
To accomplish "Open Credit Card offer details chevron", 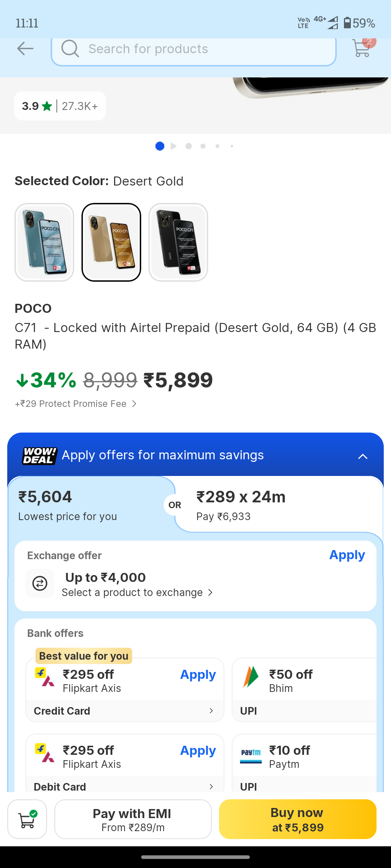I will 211,711.
